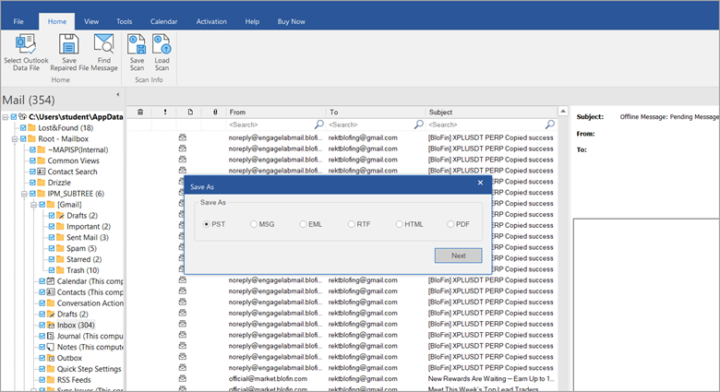720x392 pixels.
Task: Click Save Repaired File icon
Action: (x=69, y=44)
